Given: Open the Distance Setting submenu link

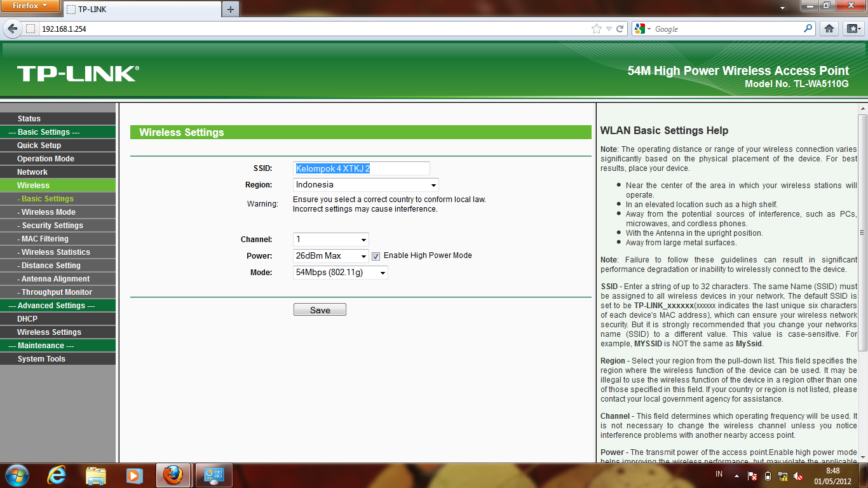Looking at the screenshot, I should click(58, 266).
